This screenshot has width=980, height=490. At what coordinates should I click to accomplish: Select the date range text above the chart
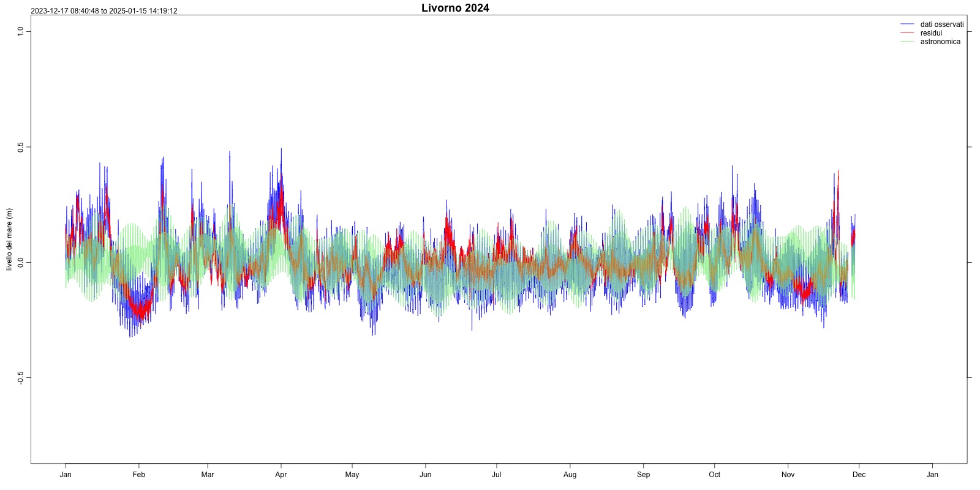104,11
